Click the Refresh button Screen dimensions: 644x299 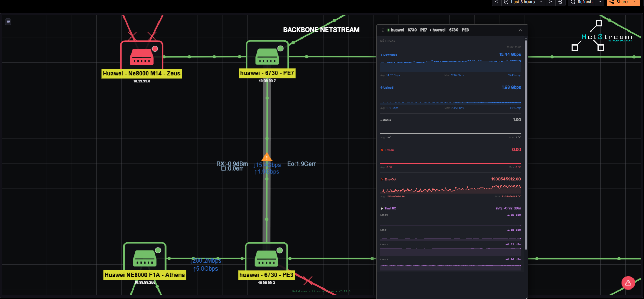(x=582, y=2)
